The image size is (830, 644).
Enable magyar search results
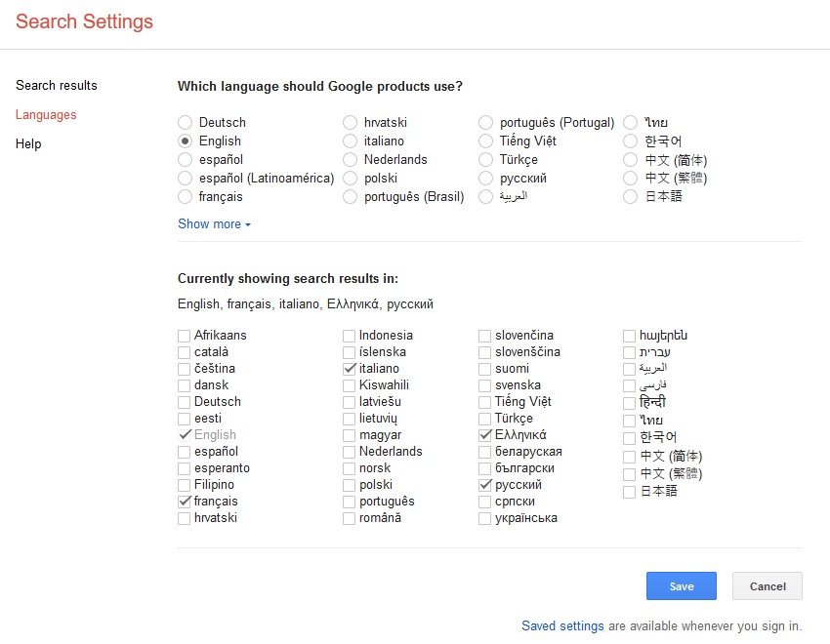[349, 436]
